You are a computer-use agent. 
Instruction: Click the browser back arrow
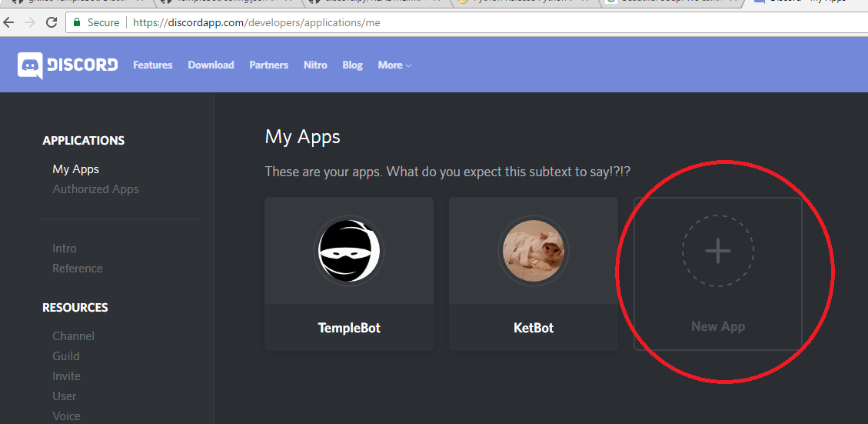pos(9,23)
